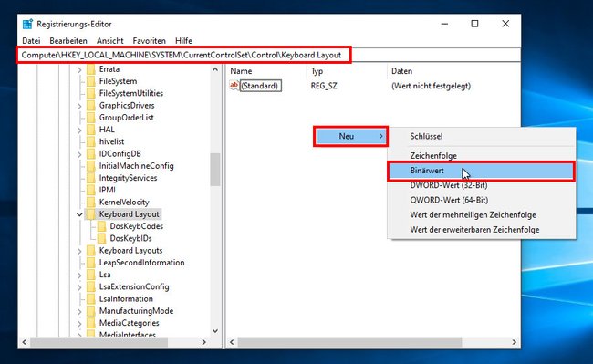Click the Keyboard Layouts folder icon

(90, 251)
